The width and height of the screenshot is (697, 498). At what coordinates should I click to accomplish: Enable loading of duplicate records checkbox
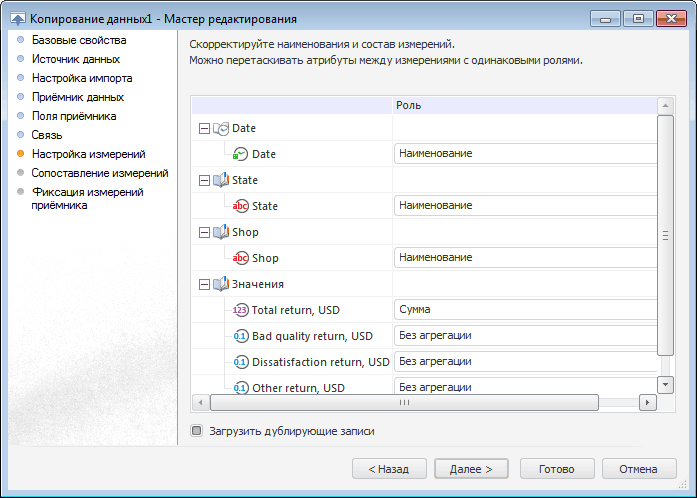[x=197, y=431]
